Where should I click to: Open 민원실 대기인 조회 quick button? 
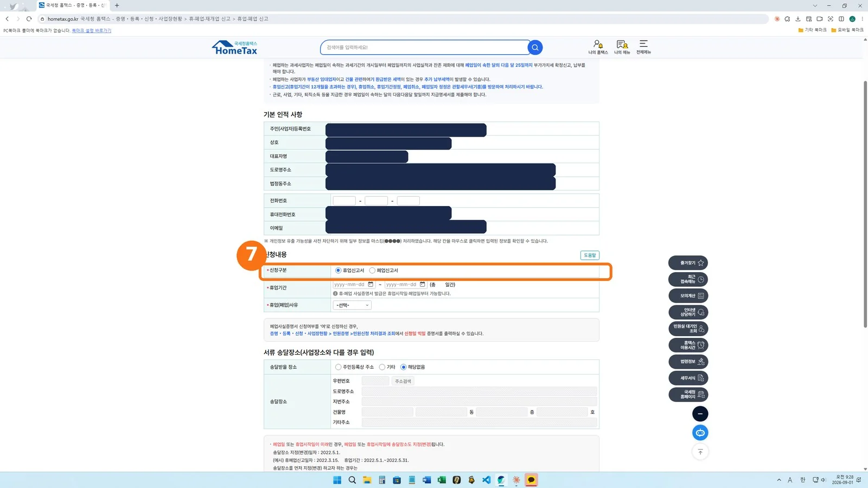[x=688, y=329]
